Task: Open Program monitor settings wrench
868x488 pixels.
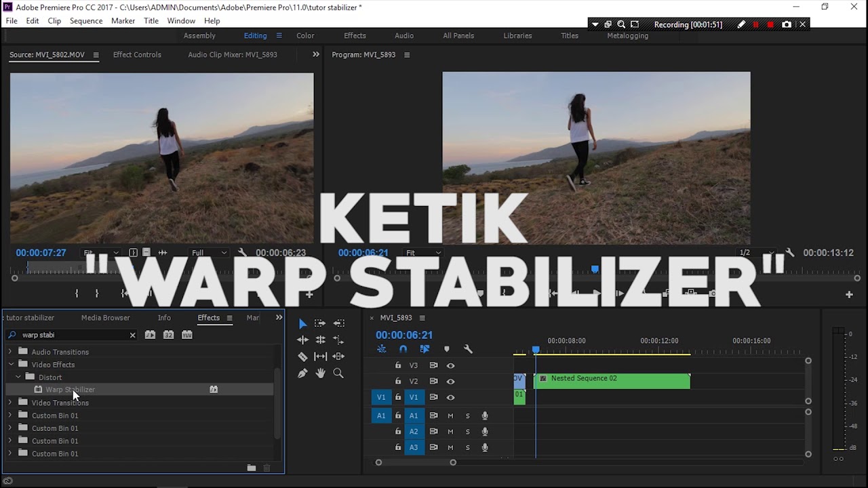Action: (789, 253)
